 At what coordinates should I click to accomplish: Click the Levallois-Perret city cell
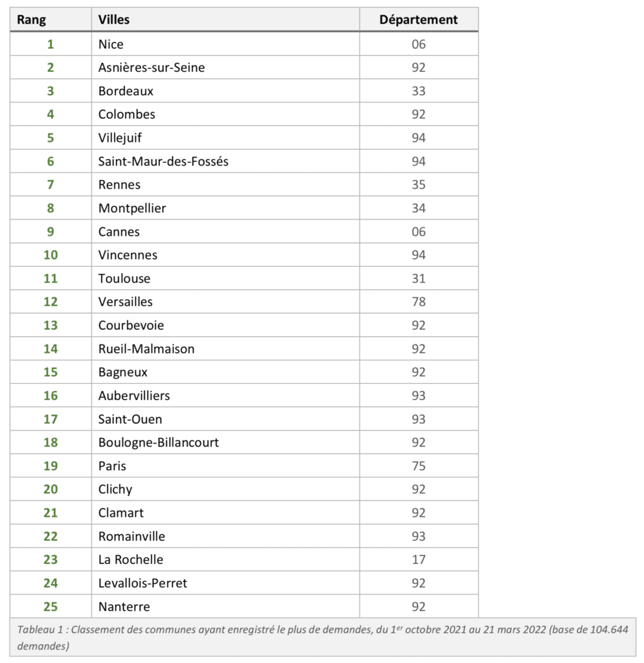pyautogui.click(x=143, y=583)
